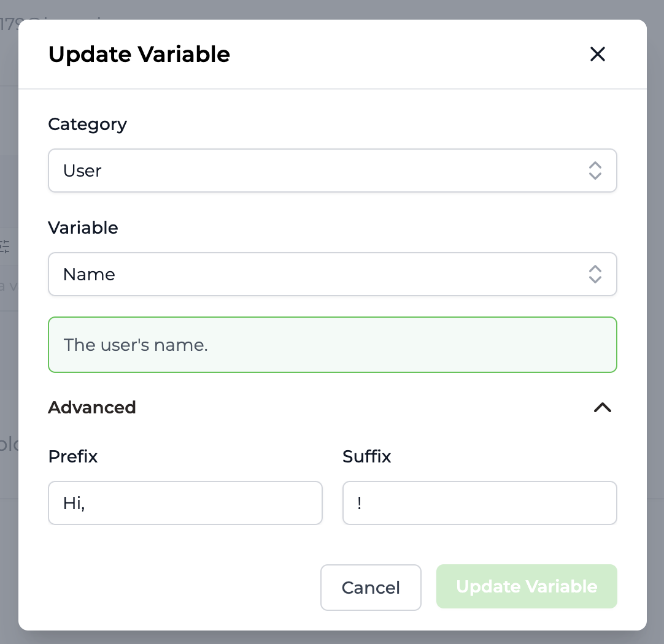Click the up-down chevrons in Category field

tap(595, 171)
